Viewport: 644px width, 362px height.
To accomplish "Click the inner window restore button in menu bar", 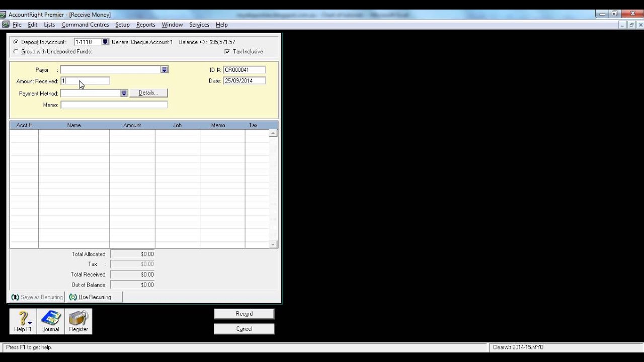I will pyautogui.click(x=631, y=25).
